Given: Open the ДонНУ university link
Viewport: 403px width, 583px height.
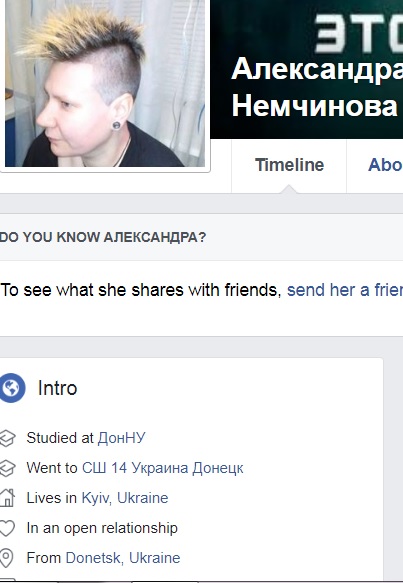Looking at the screenshot, I should [x=121, y=438].
